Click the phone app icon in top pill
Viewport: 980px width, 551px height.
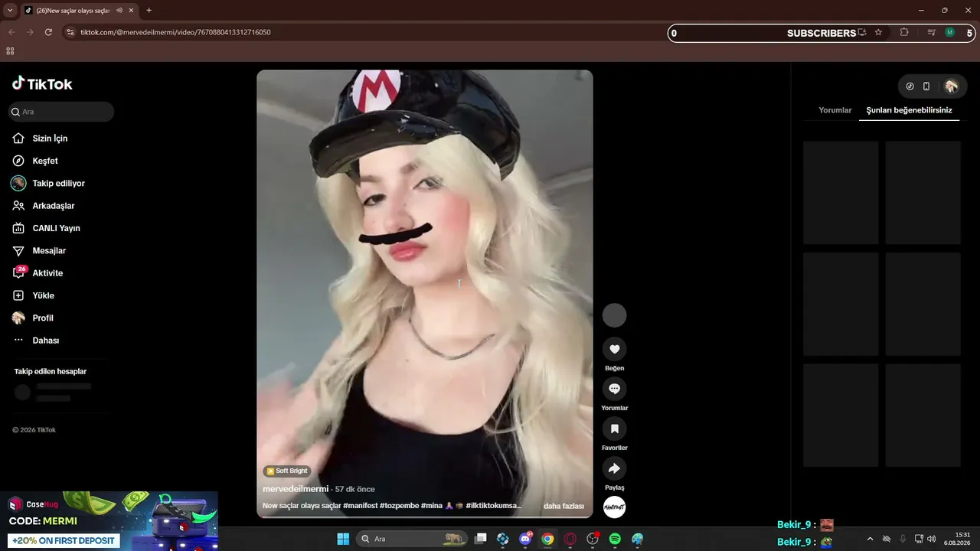(x=926, y=86)
